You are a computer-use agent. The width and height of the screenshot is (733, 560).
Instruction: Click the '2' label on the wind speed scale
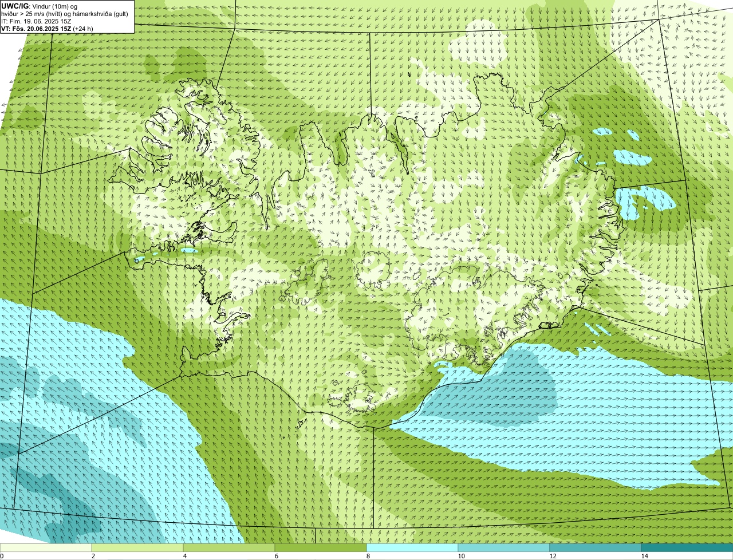pos(93,556)
